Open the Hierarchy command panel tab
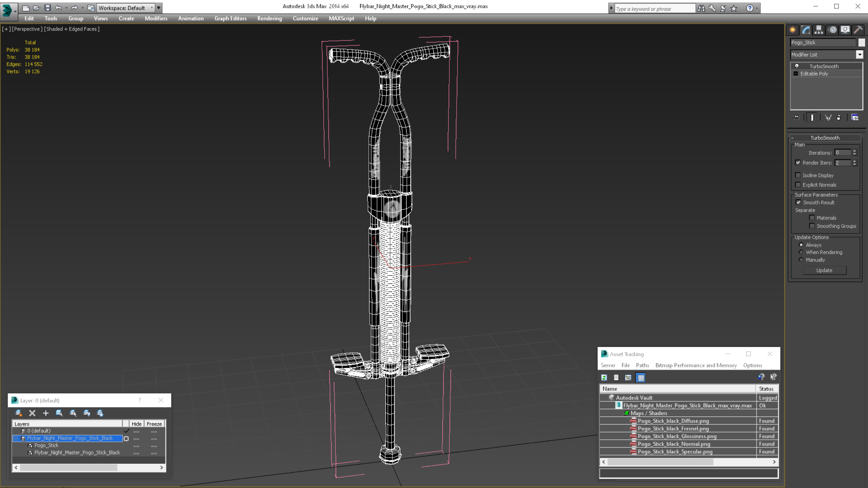The image size is (868, 488). (819, 30)
